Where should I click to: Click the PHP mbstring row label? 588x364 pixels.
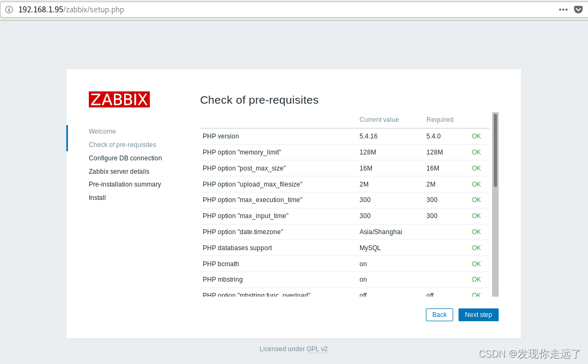(223, 280)
